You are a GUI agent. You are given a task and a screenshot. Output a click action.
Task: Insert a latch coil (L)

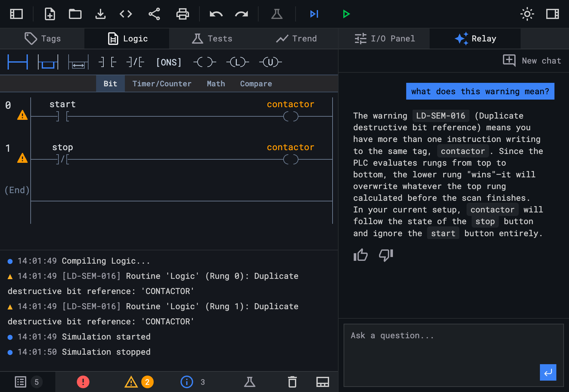point(238,62)
